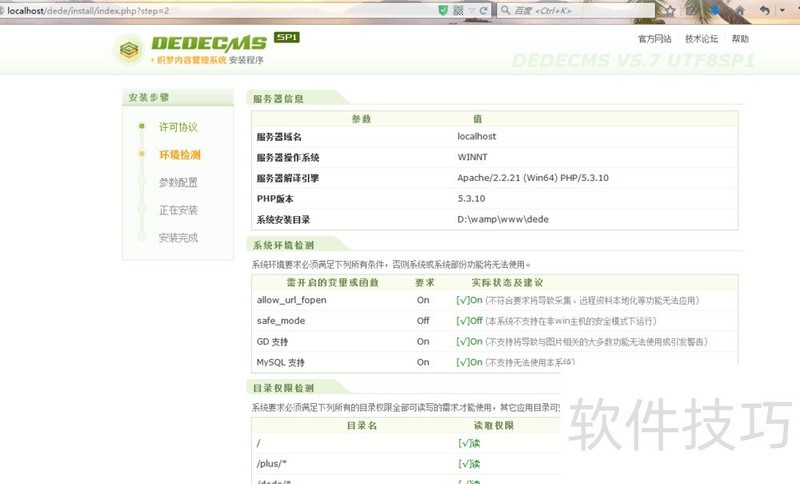Click the 安装步骤 panel header
Screen dimensions: 800x484
point(178,97)
